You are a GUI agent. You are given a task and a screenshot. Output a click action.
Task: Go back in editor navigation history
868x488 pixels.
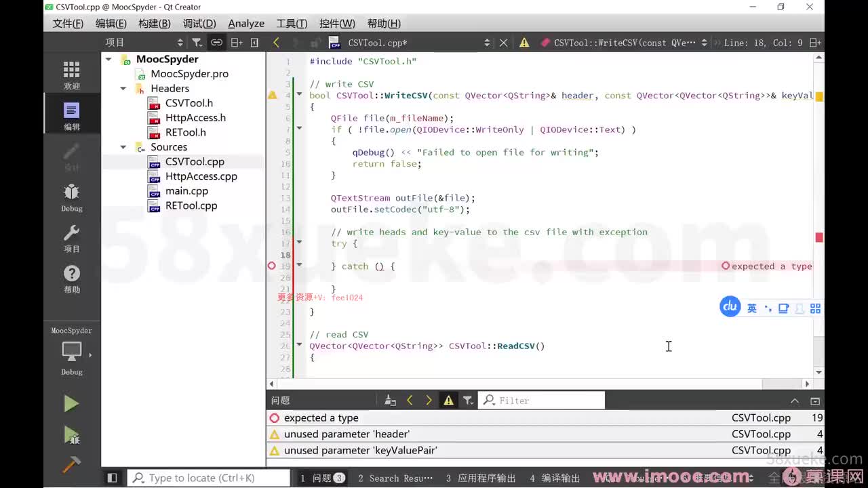tap(276, 42)
